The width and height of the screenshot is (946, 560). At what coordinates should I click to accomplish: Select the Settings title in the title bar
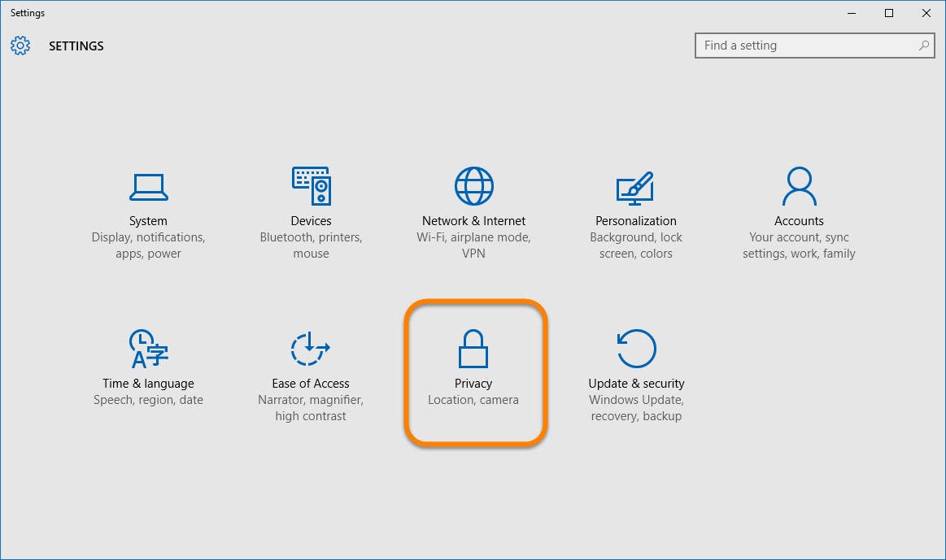click(27, 12)
